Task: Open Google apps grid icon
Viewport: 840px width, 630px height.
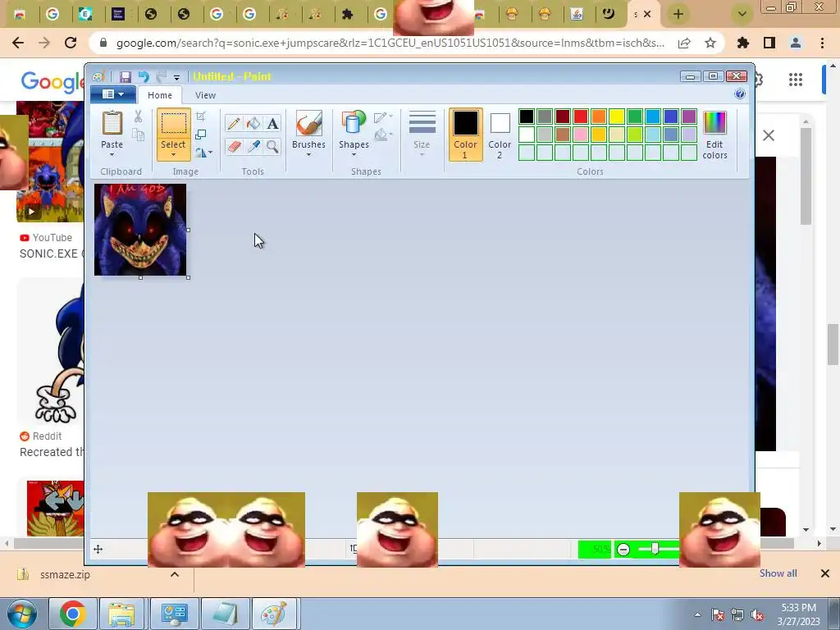Action: click(796, 80)
